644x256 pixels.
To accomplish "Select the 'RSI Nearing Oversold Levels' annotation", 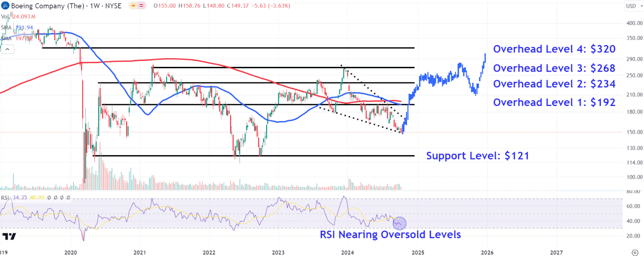I will (x=390, y=235).
